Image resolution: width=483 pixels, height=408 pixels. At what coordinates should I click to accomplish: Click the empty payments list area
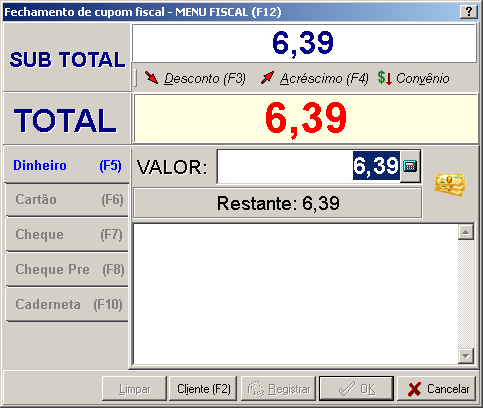coord(296,294)
